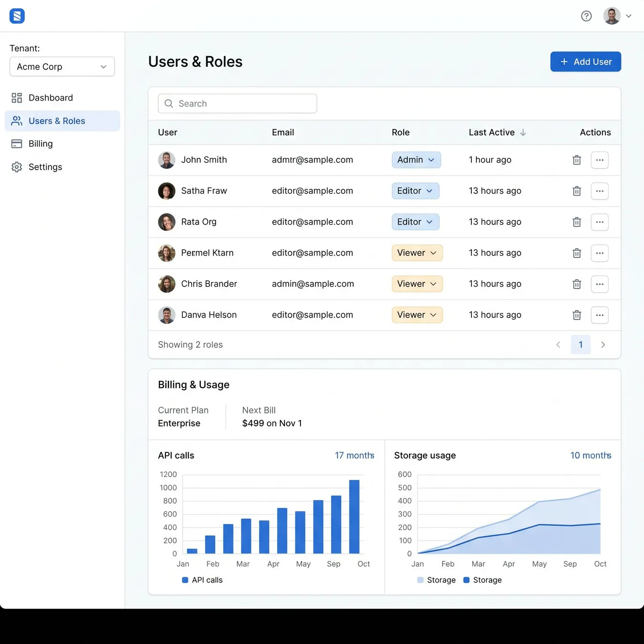Image resolution: width=644 pixels, height=644 pixels.
Task: Open Billing in the sidebar
Action: [62, 144]
